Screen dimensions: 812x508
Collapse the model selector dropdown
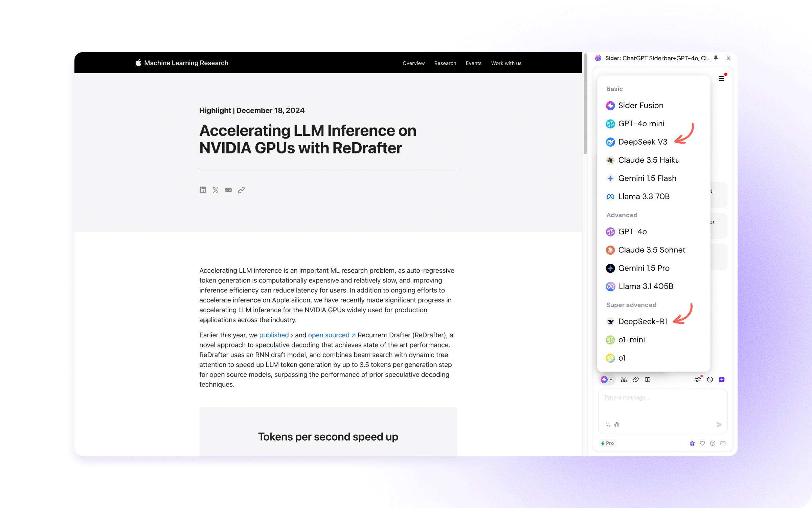(x=607, y=380)
